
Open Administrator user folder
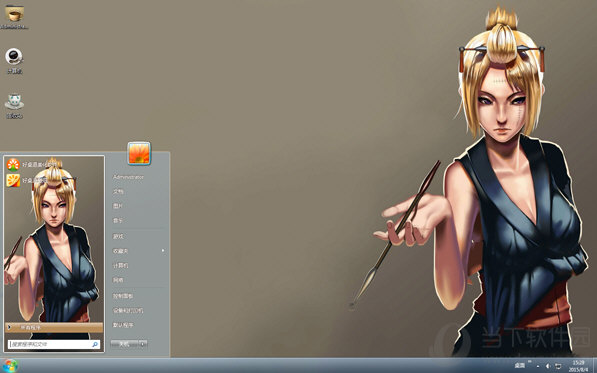pos(128,177)
